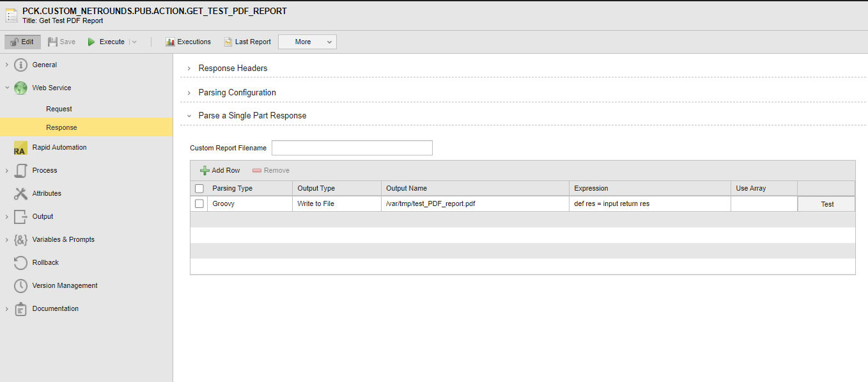868x382 pixels.
Task: Select the Groovy row checkbox
Action: point(199,203)
